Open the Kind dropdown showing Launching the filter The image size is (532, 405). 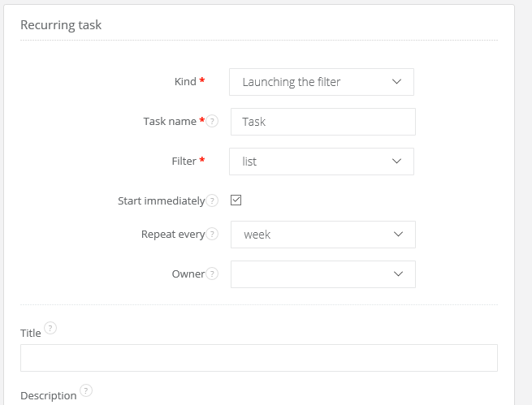pos(322,81)
